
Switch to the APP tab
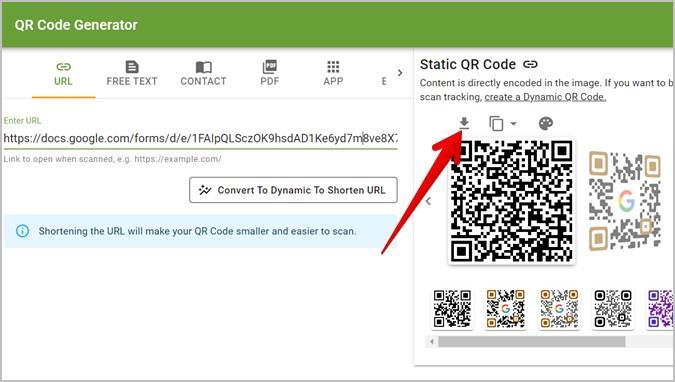pyautogui.click(x=333, y=74)
